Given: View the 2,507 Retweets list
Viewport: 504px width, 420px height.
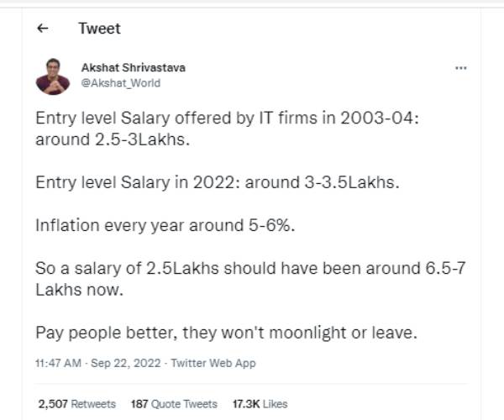Looking at the screenshot, I should click(77, 403).
